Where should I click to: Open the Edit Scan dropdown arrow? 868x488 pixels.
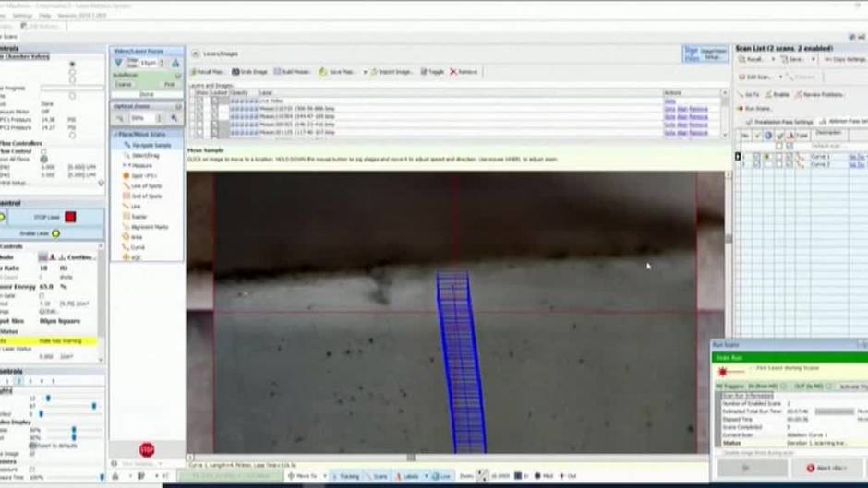tap(781, 77)
